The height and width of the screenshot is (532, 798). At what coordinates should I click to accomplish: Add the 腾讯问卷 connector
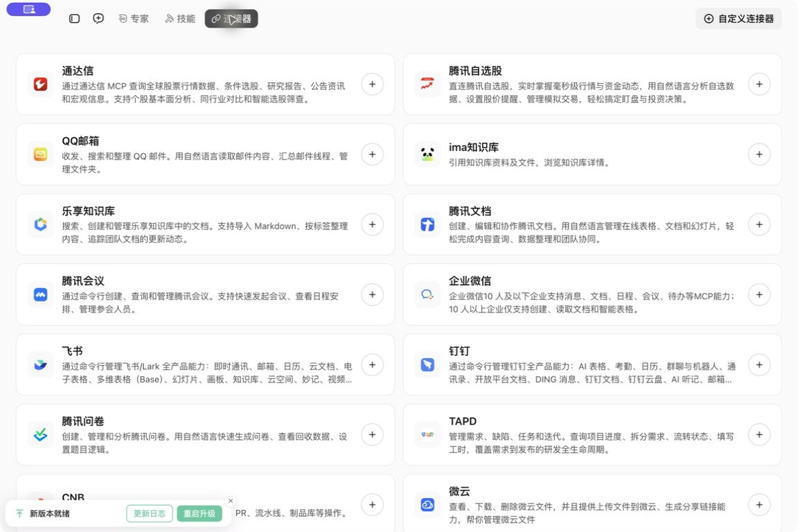coord(373,435)
